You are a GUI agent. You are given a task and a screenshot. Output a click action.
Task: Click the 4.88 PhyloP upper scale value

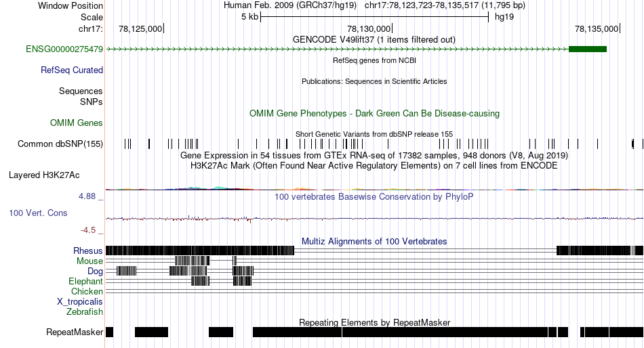coord(87,196)
